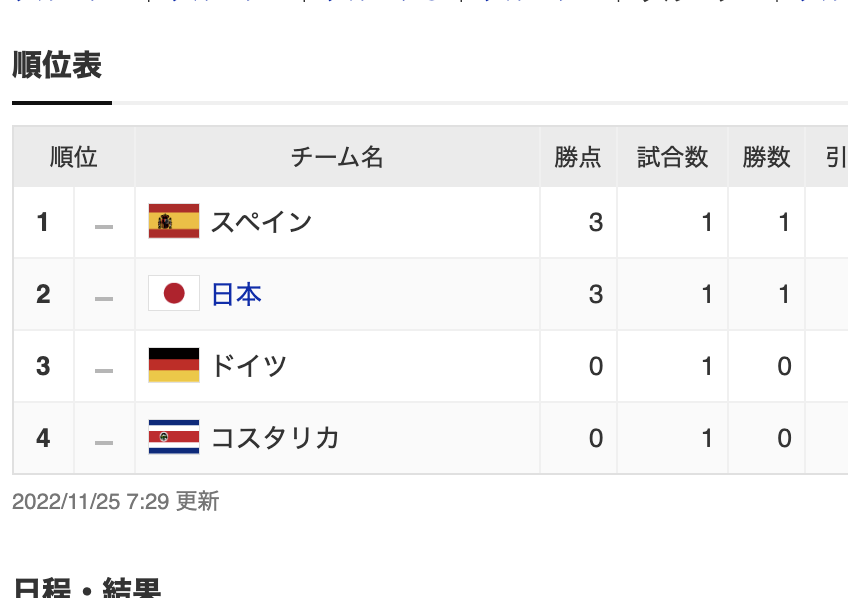This screenshot has width=848, height=598.
Task: Click the 勝点 column header
Action: (x=578, y=157)
